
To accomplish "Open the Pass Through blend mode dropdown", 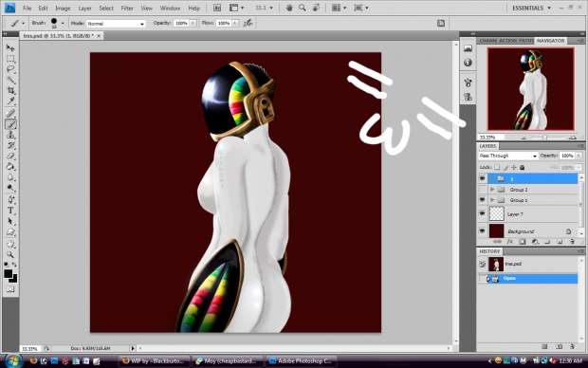I will pos(507,156).
